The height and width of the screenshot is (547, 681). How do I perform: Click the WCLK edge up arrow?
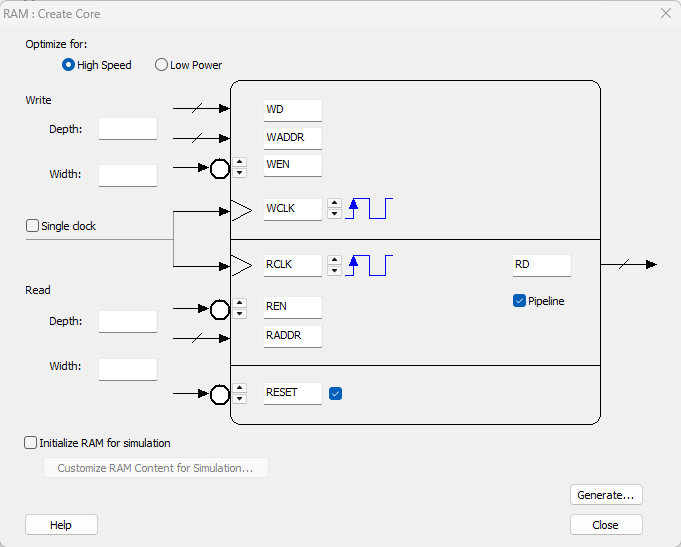point(333,203)
